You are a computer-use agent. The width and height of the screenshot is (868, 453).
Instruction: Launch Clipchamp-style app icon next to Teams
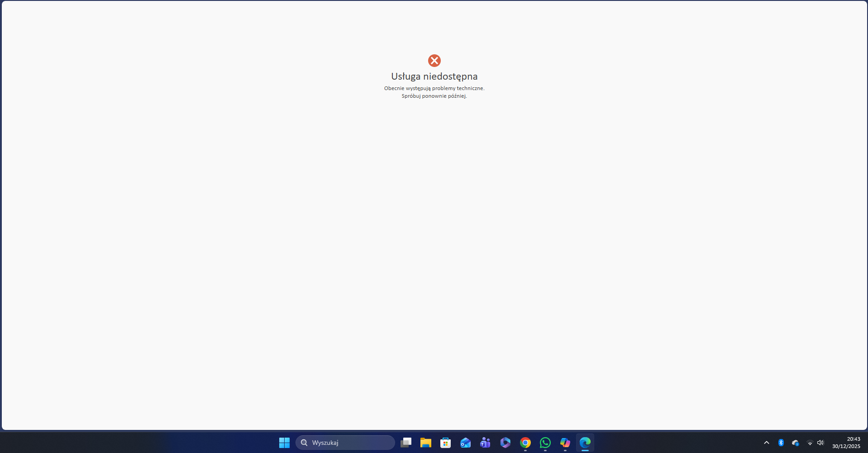(506, 443)
